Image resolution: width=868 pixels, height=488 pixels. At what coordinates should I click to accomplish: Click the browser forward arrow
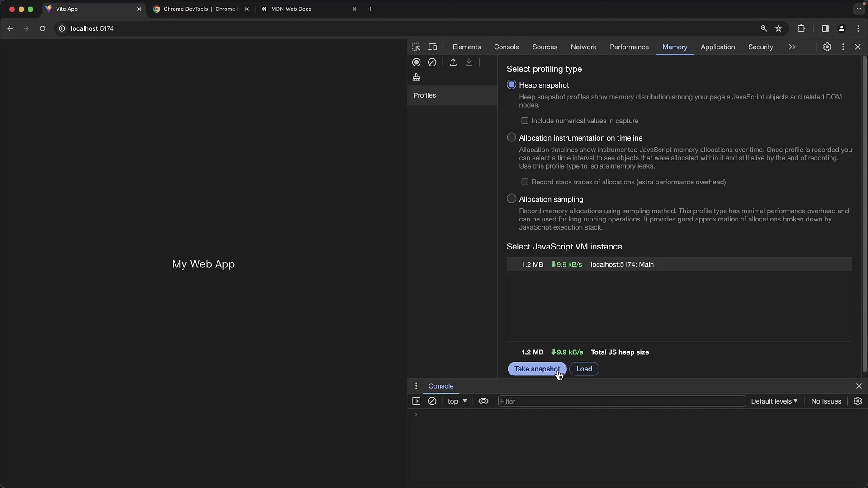26,28
